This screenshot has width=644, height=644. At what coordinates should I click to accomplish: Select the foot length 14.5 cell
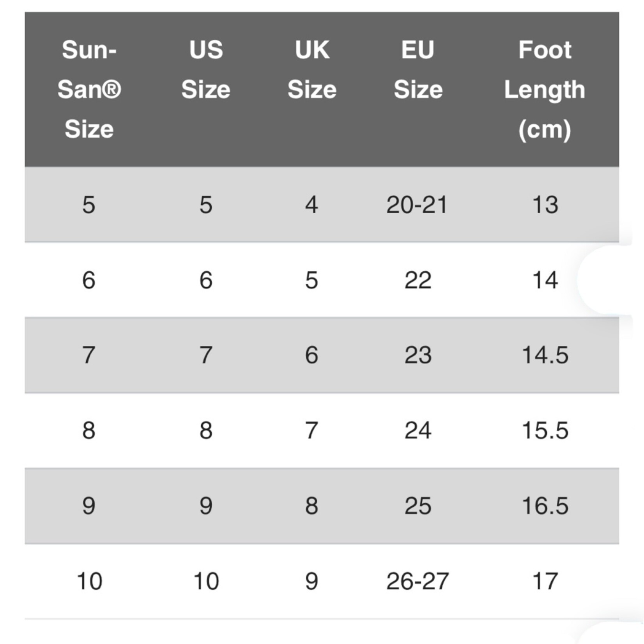pos(545,355)
